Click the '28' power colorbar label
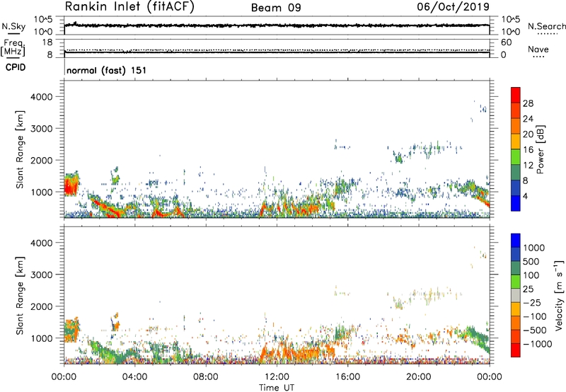Screen dimensions: 566x392 point(528,103)
